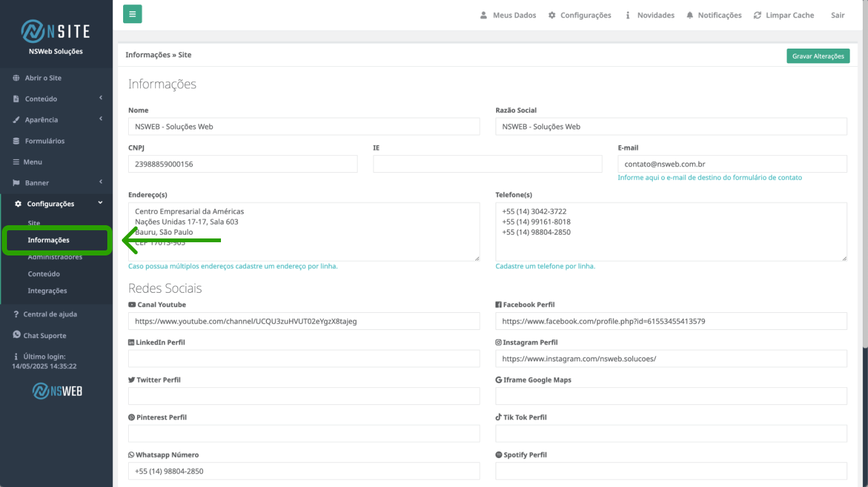The image size is (868, 487).
Task: Click the Redes Sociais section heading
Action: pos(165,288)
